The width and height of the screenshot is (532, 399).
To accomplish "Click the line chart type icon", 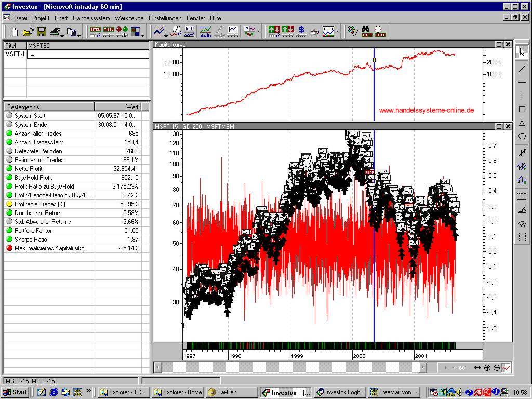I will (158, 32).
